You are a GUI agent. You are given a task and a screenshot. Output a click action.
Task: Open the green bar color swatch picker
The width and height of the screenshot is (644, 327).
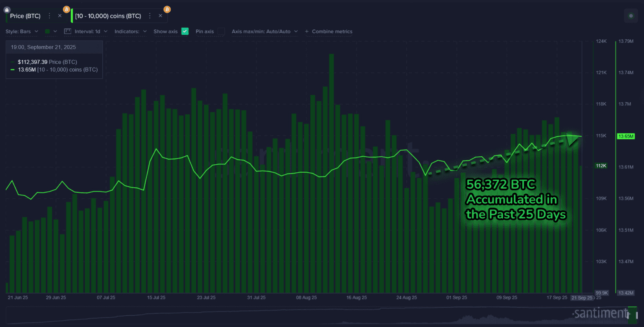click(x=50, y=31)
